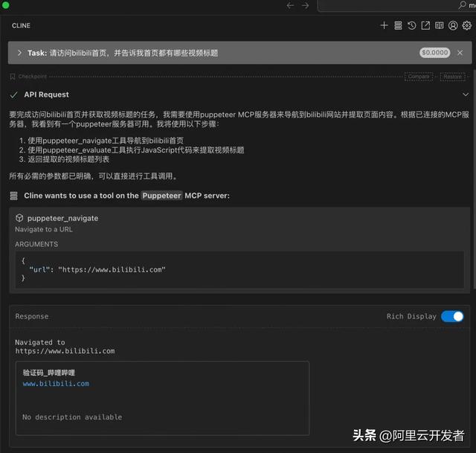The image size is (476, 453).
Task: Start a new Cline task with plus icon
Action: 384,25
